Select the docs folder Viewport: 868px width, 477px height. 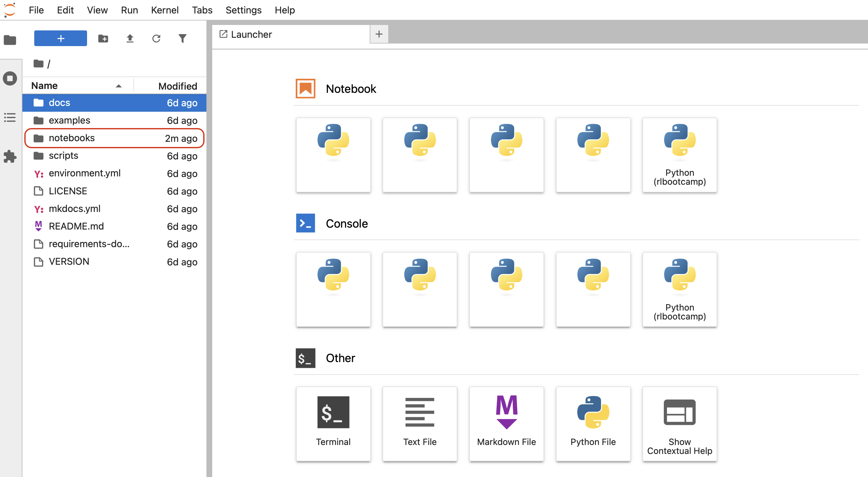(115, 103)
